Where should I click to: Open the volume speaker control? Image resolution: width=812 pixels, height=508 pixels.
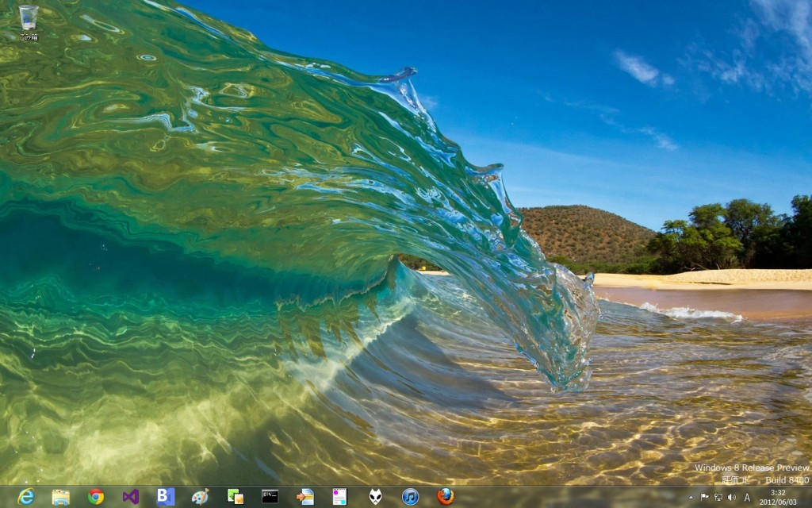731,498
